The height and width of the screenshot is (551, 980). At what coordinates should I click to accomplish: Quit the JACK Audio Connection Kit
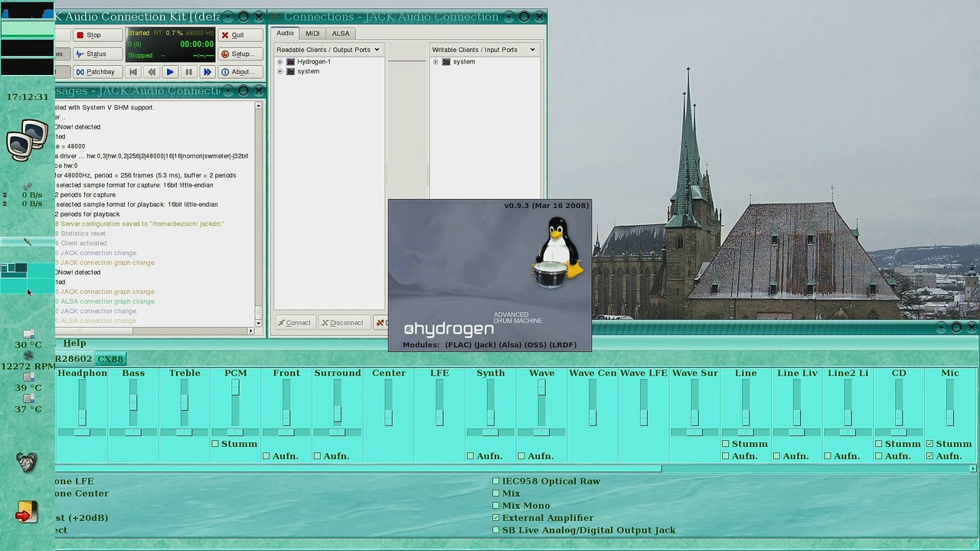tap(240, 35)
